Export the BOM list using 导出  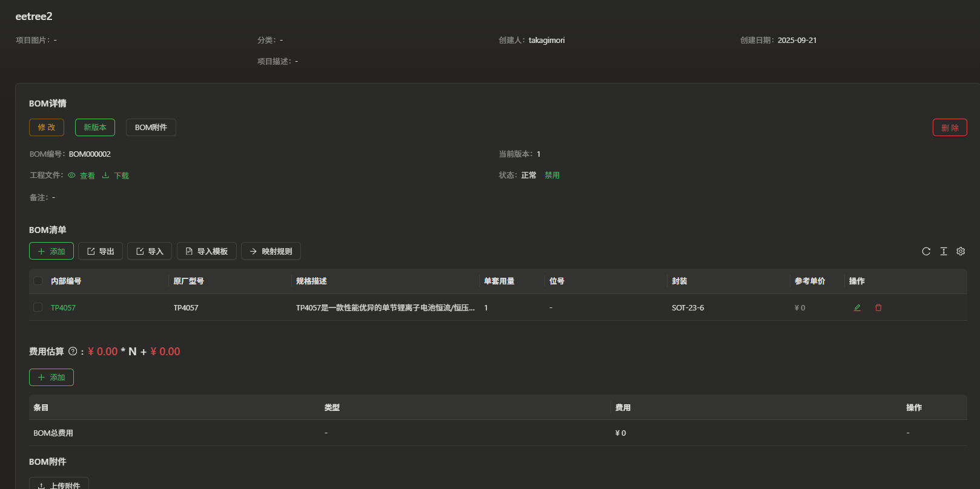click(101, 251)
